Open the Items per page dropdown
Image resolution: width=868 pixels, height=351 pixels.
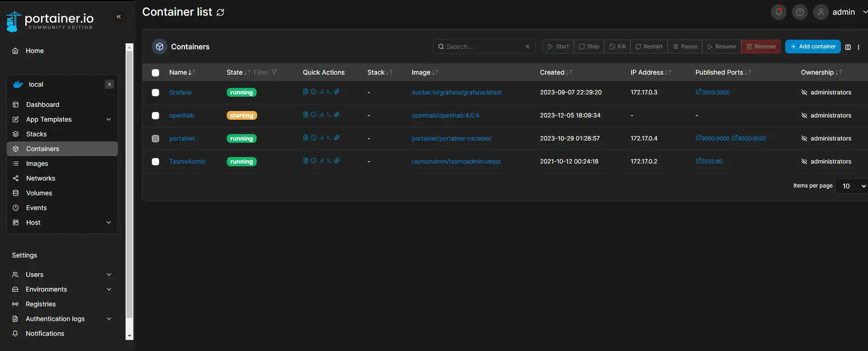851,186
